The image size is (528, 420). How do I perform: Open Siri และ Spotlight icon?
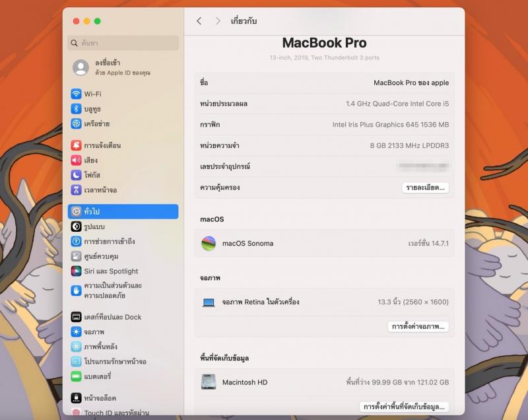pyautogui.click(x=76, y=271)
